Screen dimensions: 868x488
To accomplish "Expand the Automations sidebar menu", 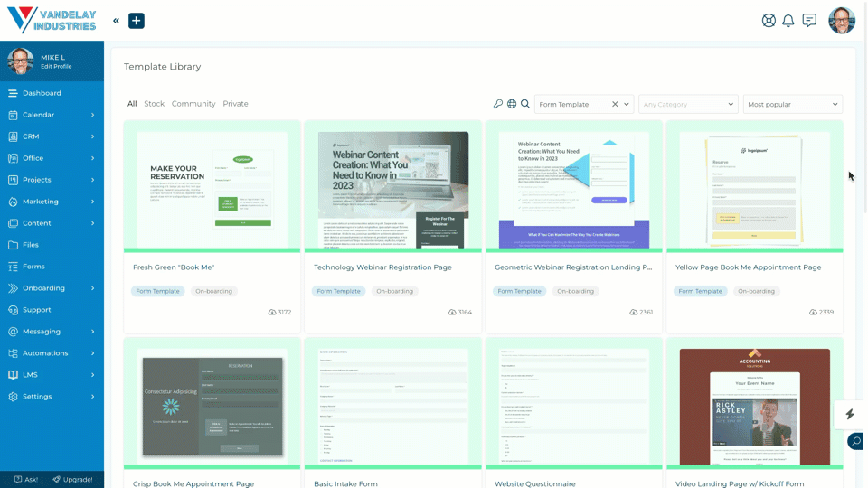I will tap(52, 353).
